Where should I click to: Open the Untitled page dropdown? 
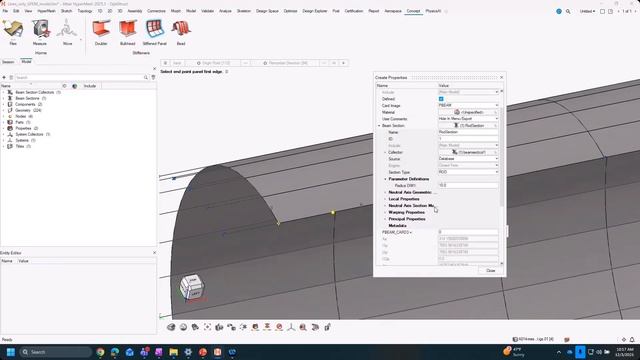(x=587, y=11)
